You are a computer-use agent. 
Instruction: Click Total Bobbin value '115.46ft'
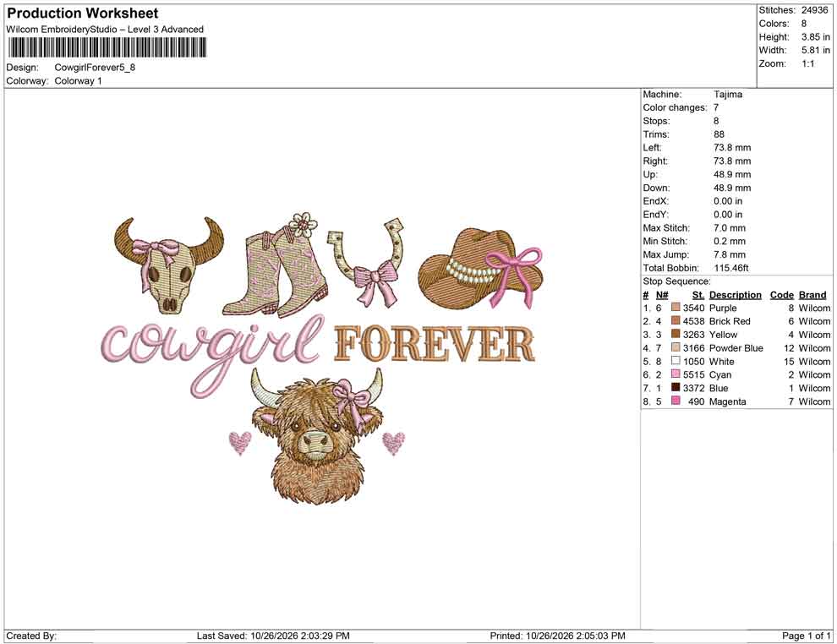731,268
